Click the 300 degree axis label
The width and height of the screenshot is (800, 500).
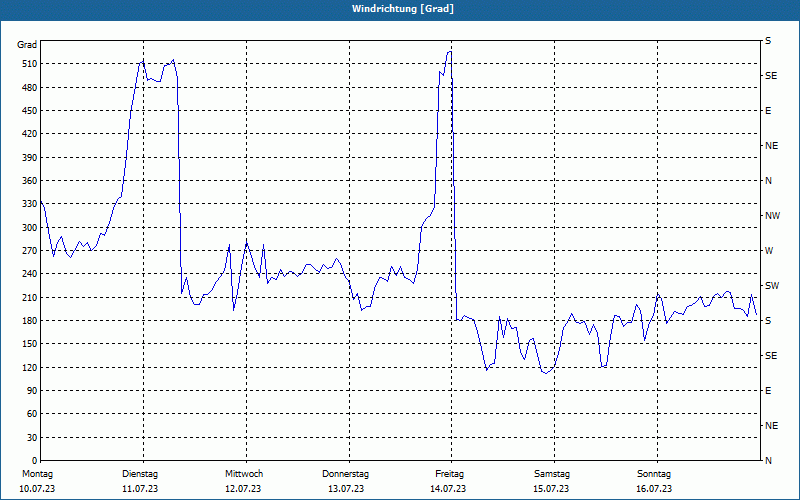(x=29, y=228)
